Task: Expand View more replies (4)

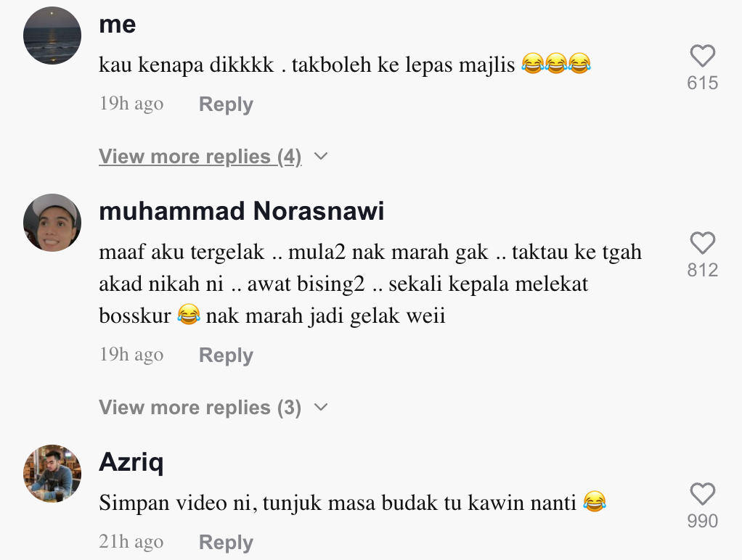Action: pyautogui.click(x=200, y=157)
